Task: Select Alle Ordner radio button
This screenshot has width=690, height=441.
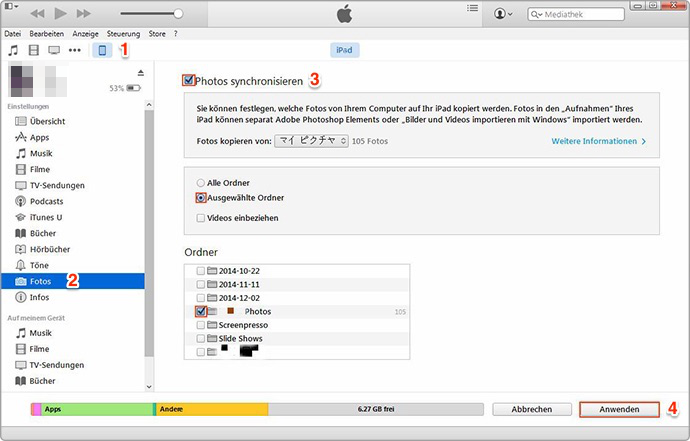Action: tap(201, 183)
